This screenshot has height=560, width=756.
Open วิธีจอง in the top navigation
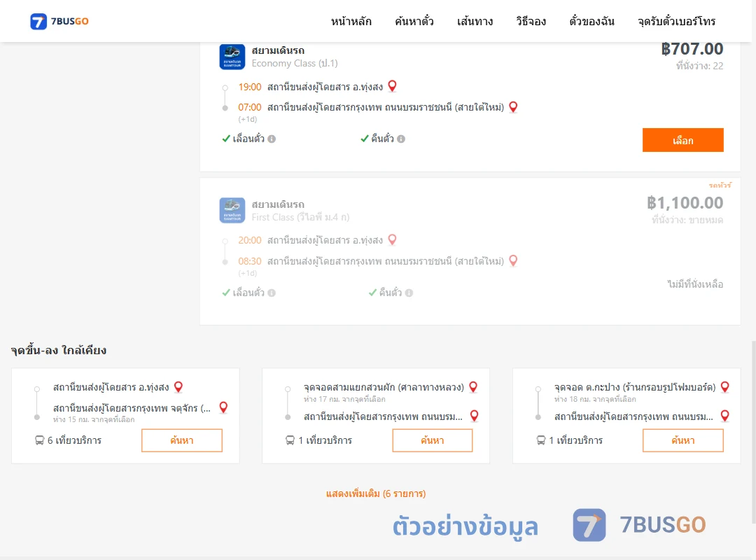[x=531, y=21]
